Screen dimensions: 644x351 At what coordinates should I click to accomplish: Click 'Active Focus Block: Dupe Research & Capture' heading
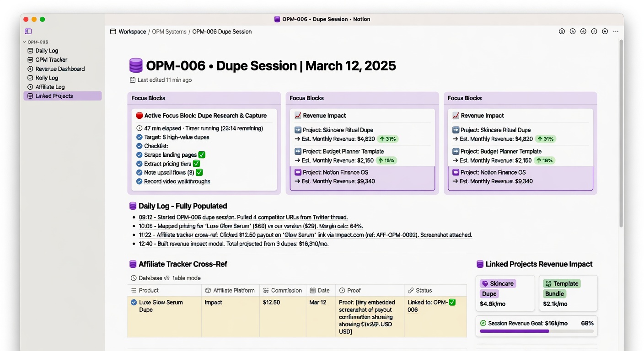[x=205, y=116]
